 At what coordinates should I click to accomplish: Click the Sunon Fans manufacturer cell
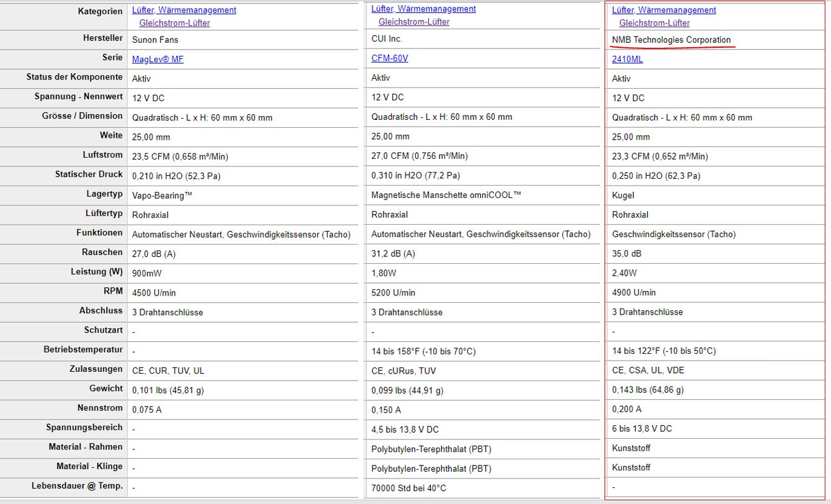pos(155,40)
